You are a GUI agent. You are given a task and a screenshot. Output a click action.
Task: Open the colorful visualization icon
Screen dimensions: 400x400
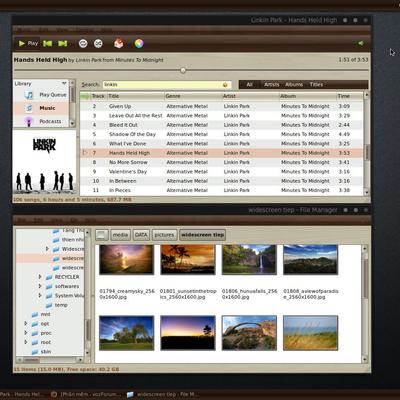(x=139, y=43)
